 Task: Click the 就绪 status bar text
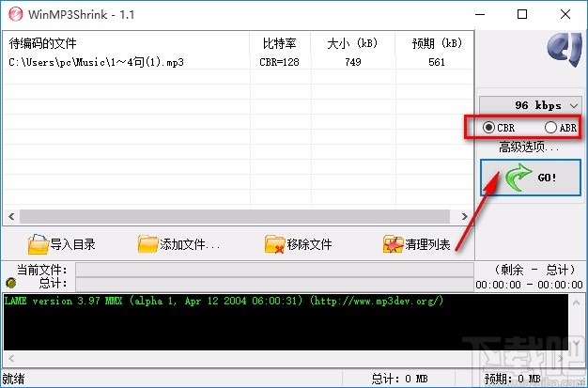tap(13, 379)
